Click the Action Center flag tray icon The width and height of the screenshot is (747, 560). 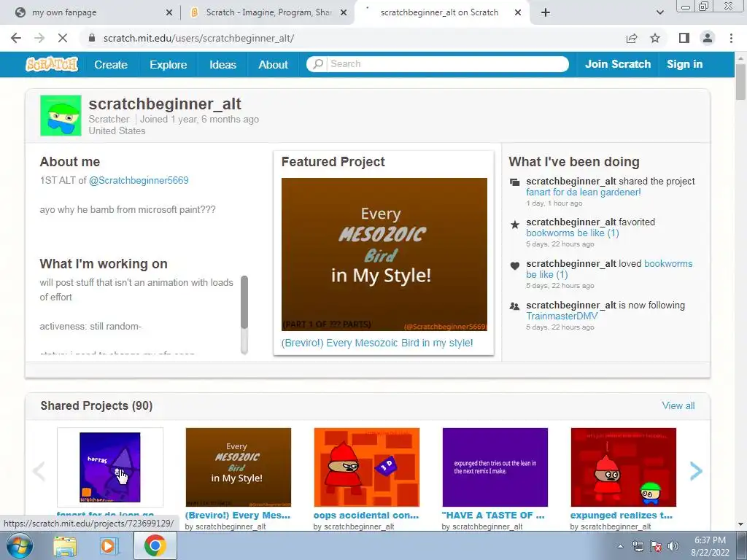656,546
